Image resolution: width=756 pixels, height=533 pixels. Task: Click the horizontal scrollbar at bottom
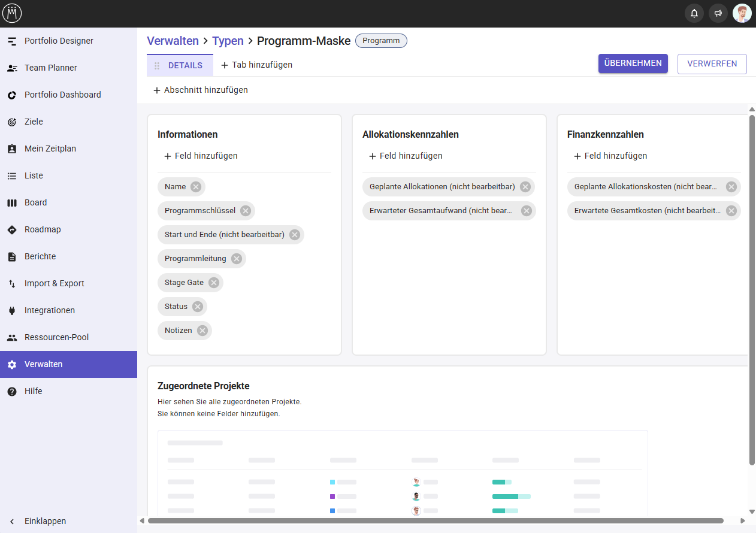point(436,520)
